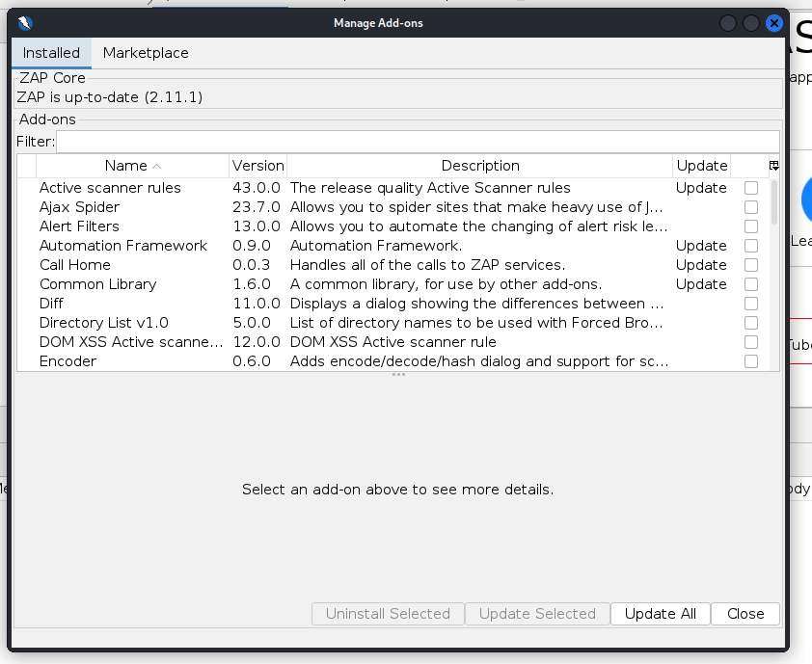Viewport: 812px width, 664px height.
Task: Select the Automation Framework add-on name
Action: click(123, 246)
